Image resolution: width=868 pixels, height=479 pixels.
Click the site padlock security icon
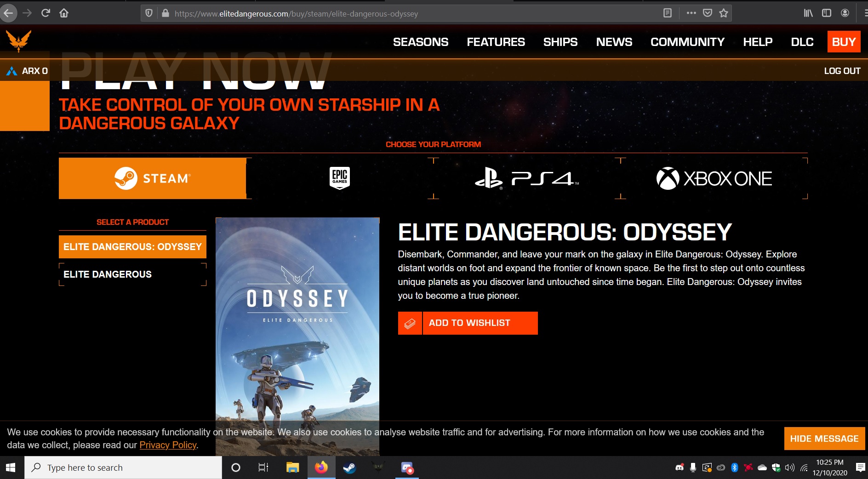(x=166, y=13)
